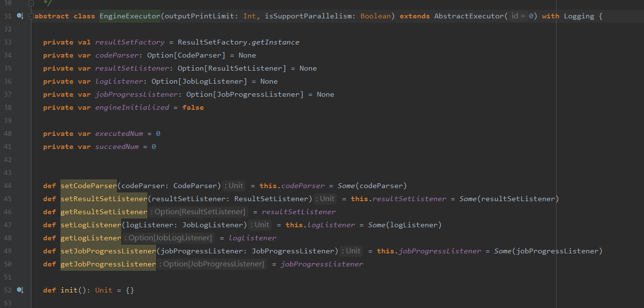This screenshot has height=308, width=644.
Task: Click the setCodeParser method name
Action: pyautogui.click(x=88, y=186)
